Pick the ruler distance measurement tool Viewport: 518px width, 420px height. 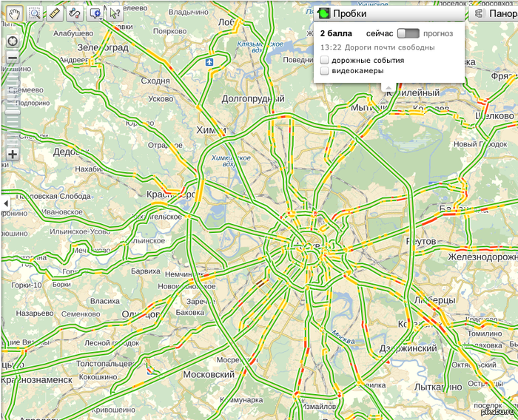(55, 13)
